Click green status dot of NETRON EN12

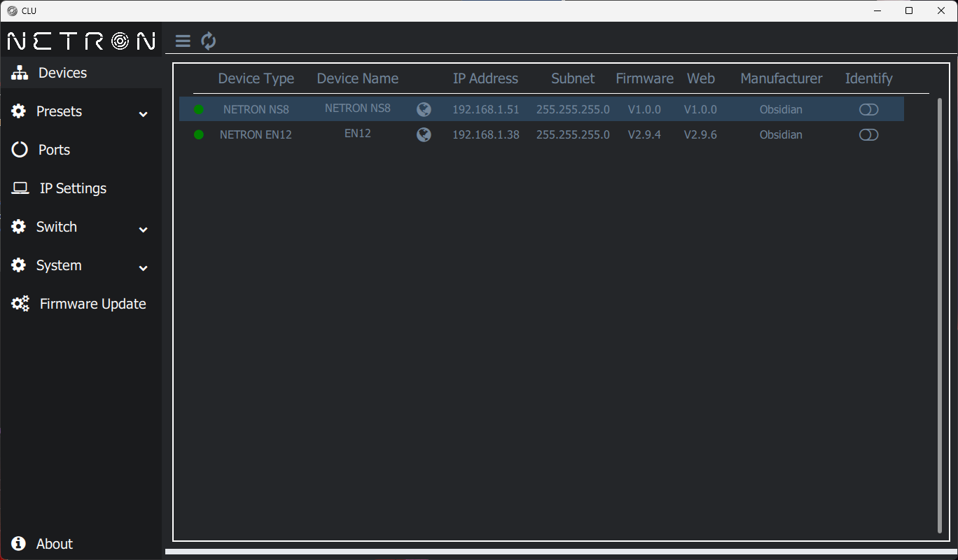tap(199, 134)
